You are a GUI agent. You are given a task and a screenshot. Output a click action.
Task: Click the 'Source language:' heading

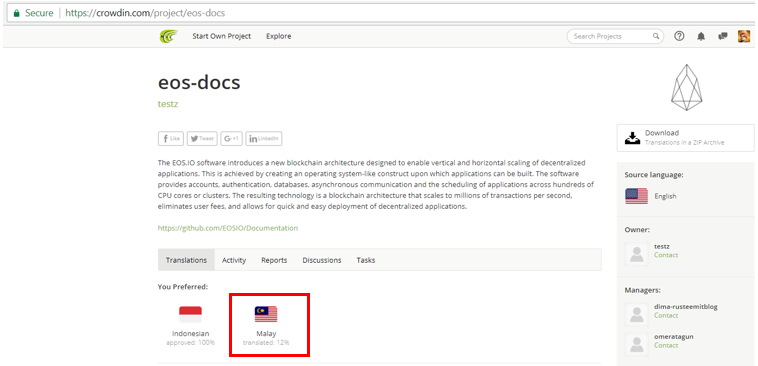coord(654,175)
